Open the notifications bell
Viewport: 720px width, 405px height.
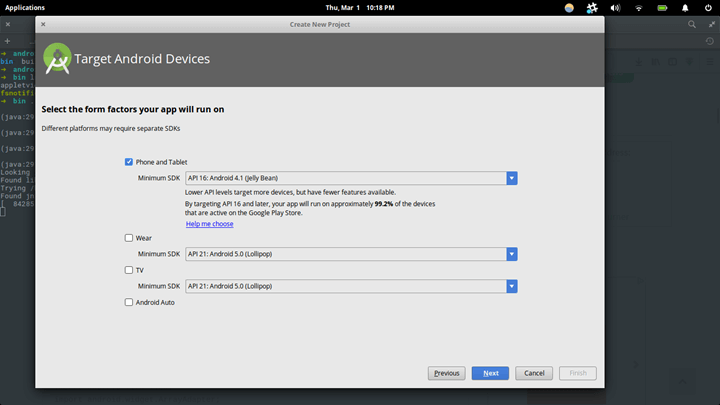(x=684, y=7)
